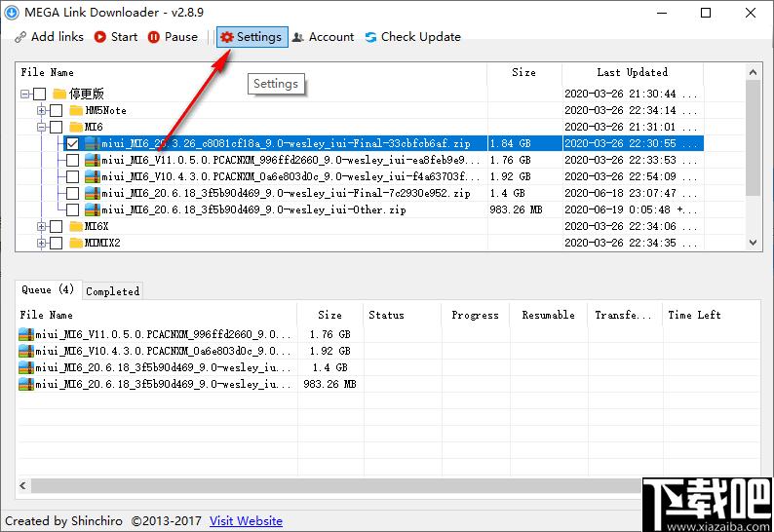
Task: Click zip icon of 1.92 GB queue item
Action: point(26,351)
